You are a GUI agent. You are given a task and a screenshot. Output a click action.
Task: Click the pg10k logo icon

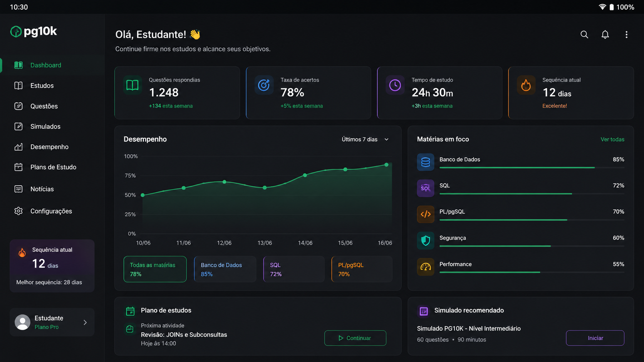[16, 32]
